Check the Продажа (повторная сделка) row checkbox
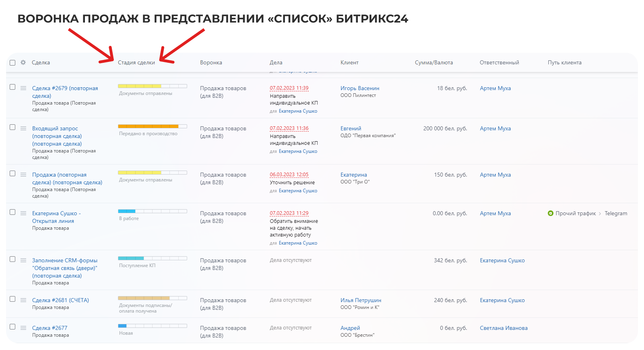 (x=12, y=173)
